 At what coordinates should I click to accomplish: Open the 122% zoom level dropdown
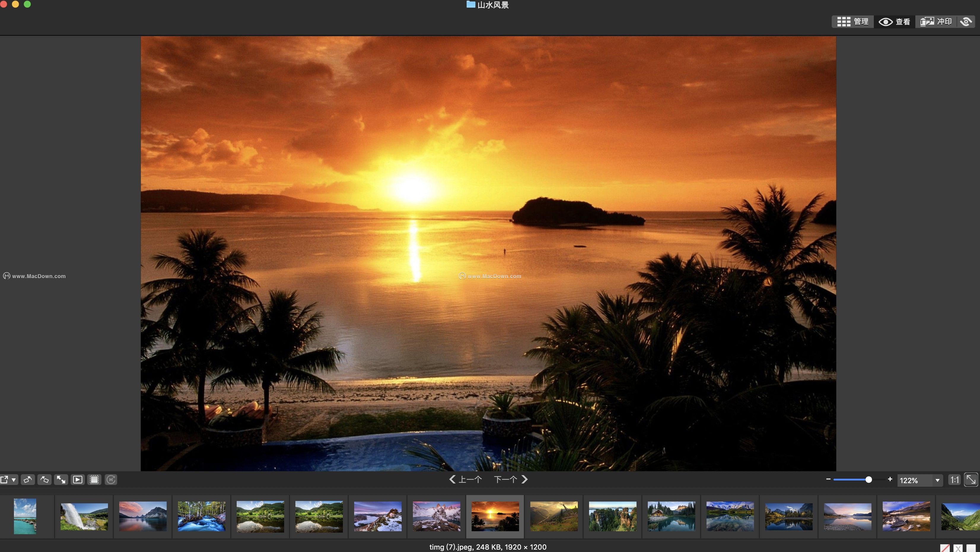[x=937, y=480]
